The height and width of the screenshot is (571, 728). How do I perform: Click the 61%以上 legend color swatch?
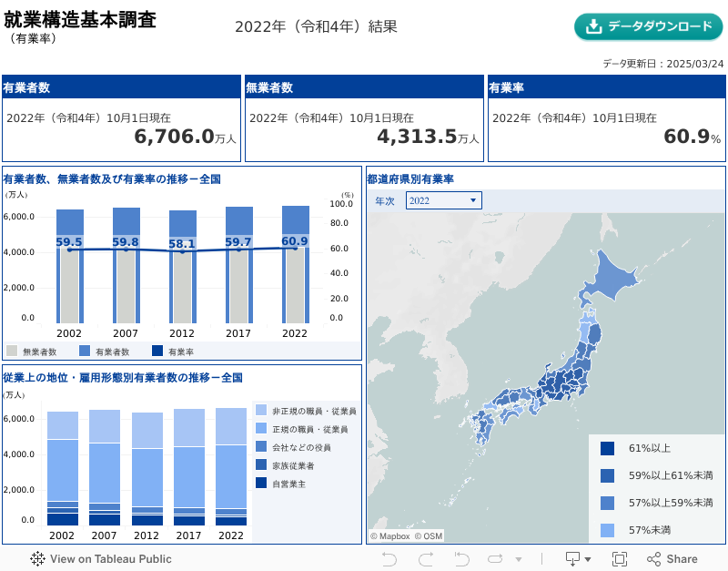607,448
